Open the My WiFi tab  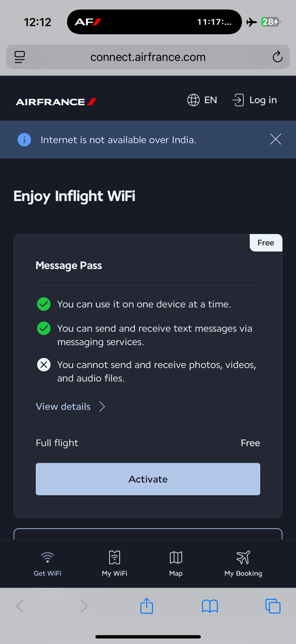pyautogui.click(x=114, y=564)
